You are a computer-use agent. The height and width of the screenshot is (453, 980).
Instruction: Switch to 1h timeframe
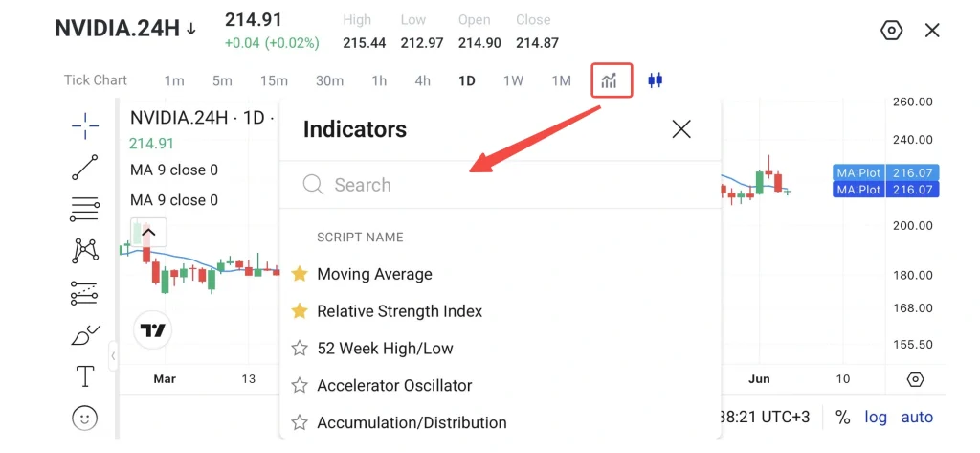(379, 80)
